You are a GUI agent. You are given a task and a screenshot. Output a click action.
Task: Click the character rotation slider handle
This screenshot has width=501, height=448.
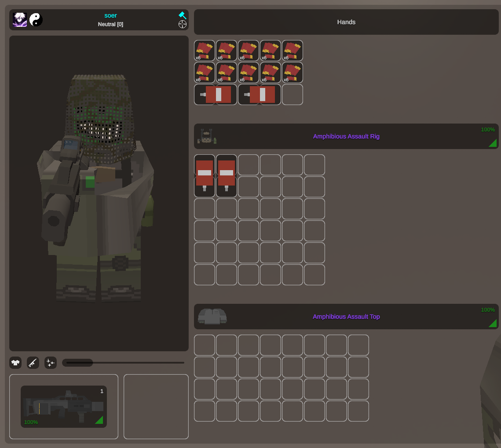point(78,363)
